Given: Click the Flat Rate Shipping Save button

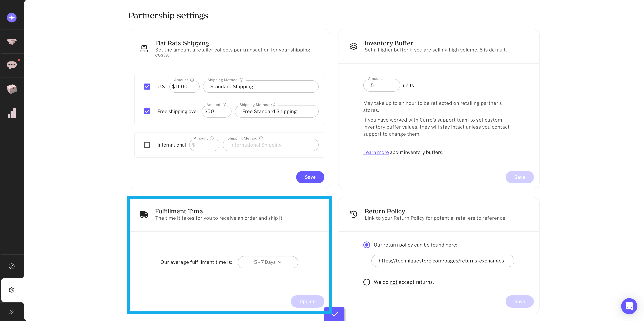Looking at the screenshot, I should (x=310, y=177).
